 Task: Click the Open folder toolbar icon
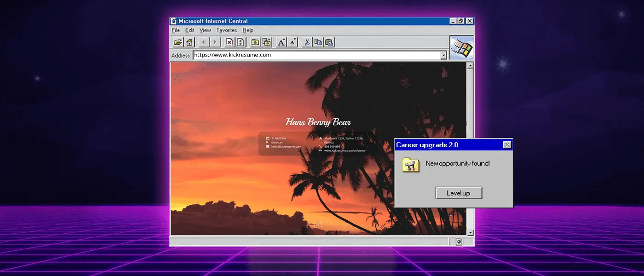[178, 42]
